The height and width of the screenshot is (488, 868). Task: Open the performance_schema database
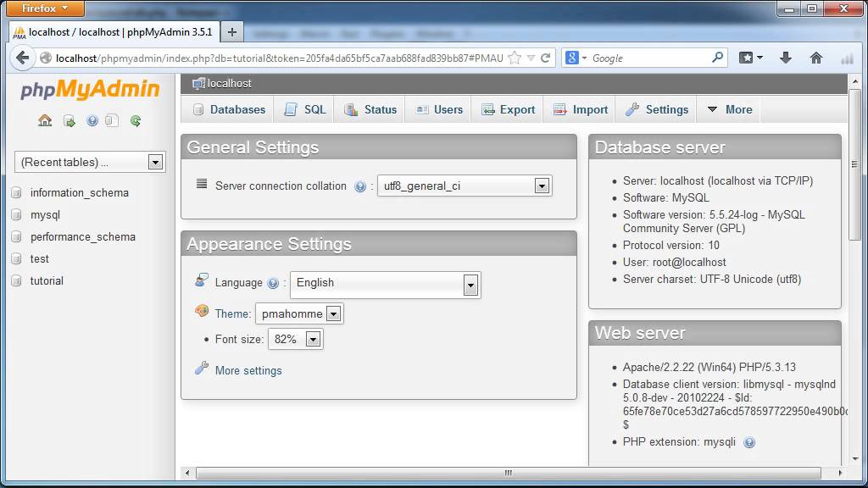coord(83,237)
